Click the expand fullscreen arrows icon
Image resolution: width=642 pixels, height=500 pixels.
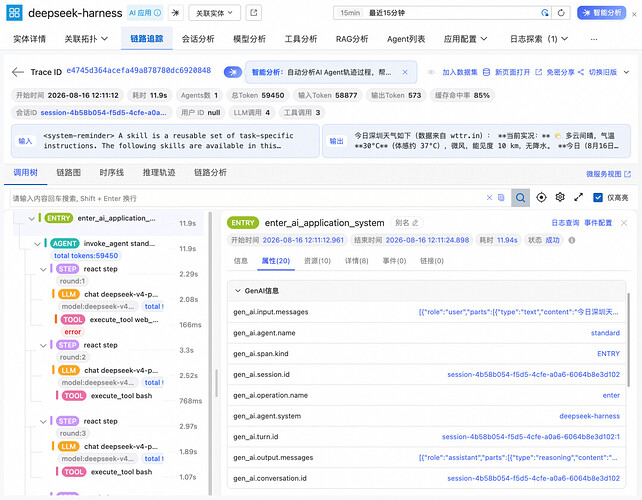tap(578, 197)
